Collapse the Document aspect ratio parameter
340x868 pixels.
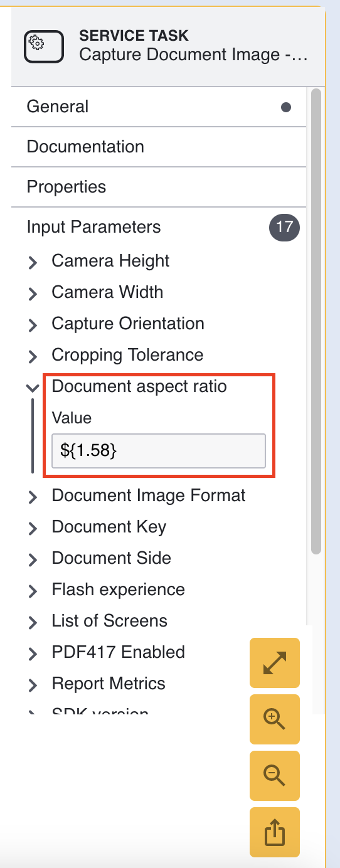[33, 388]
